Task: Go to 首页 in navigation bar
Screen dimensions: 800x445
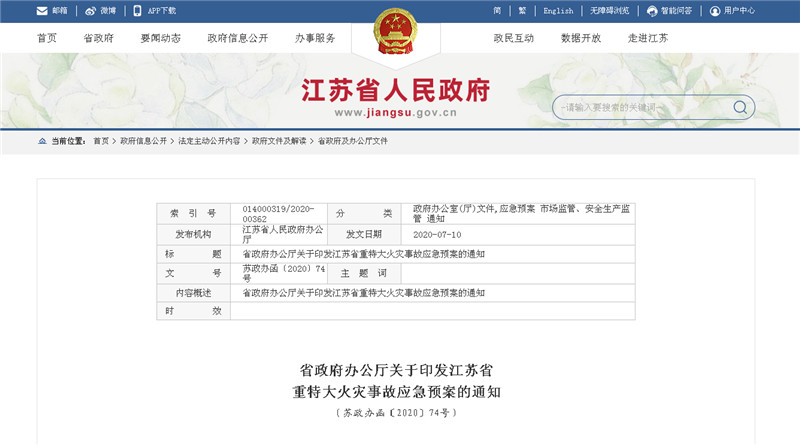Action: pyautogui.click(x=47, y=38)
